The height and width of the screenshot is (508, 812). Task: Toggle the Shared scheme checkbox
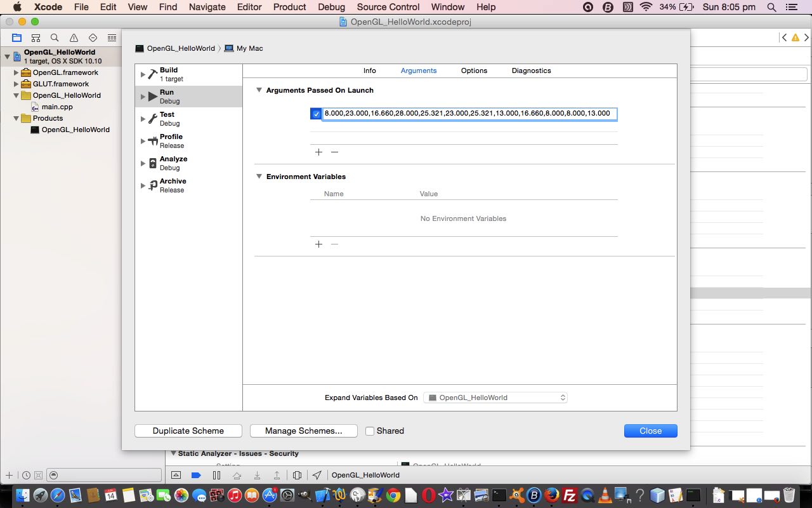click(x=370, y=431)
